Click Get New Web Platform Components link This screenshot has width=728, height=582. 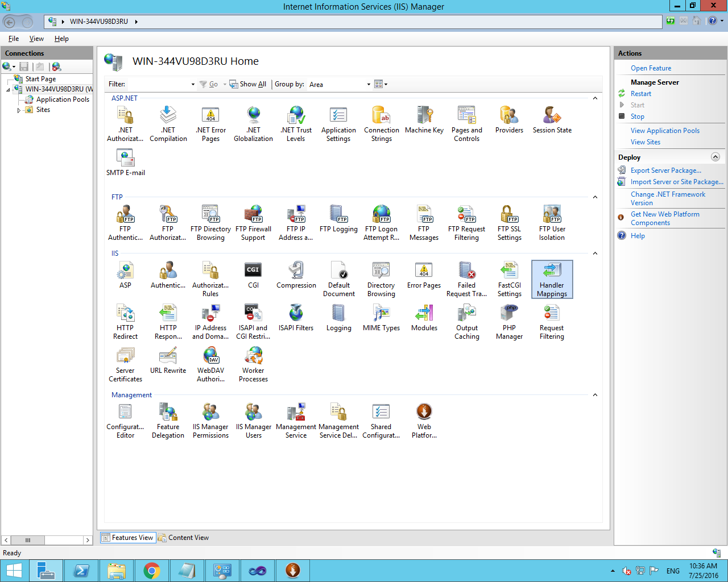[x=665, y=218]
